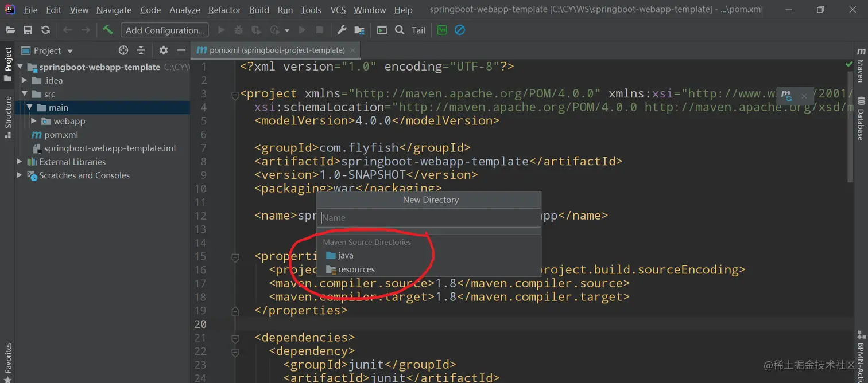Select pom.xml in project tree

click(x=61, y=135)
